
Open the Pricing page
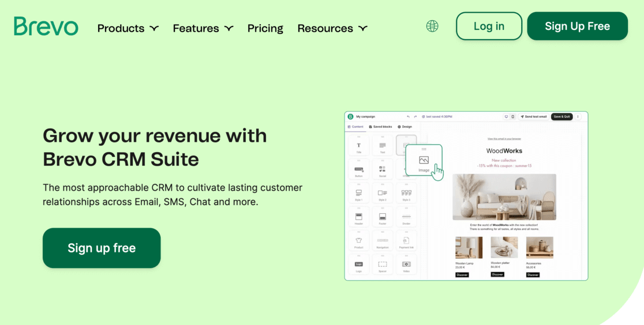[265, 28]
